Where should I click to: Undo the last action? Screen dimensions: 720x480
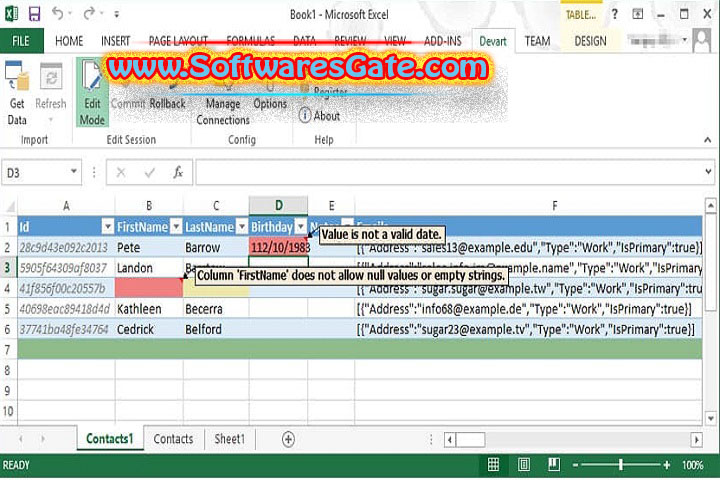click(x=57, y=13)
